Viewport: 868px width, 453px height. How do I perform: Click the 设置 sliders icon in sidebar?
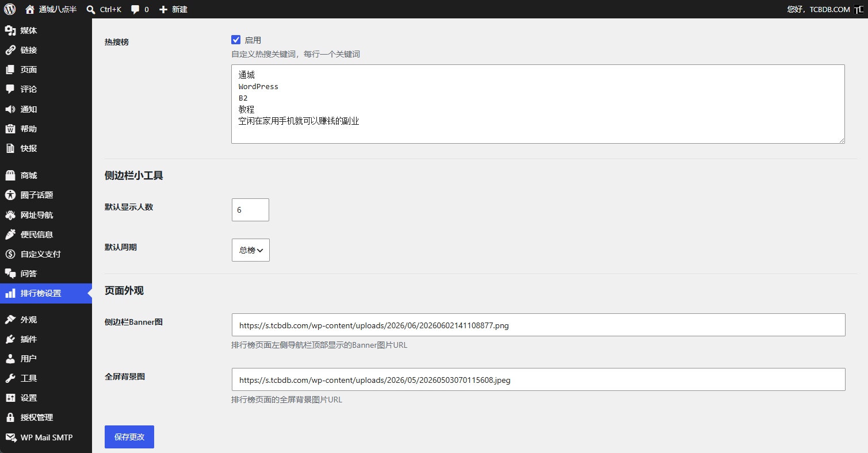10,398
